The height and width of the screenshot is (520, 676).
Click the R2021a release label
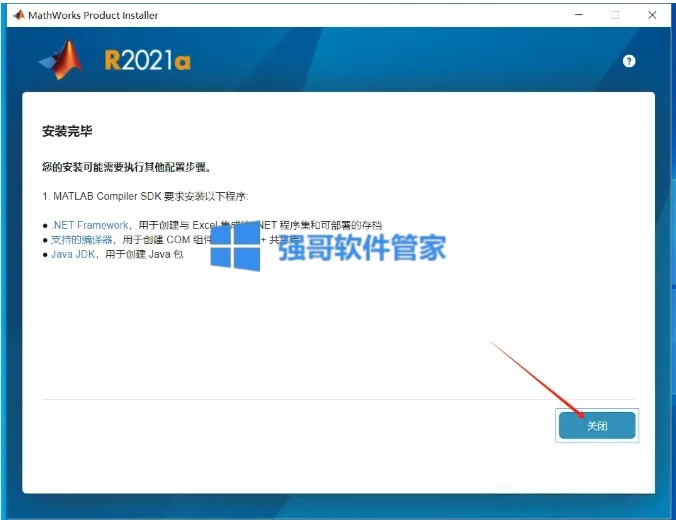(x=147, y=60)
